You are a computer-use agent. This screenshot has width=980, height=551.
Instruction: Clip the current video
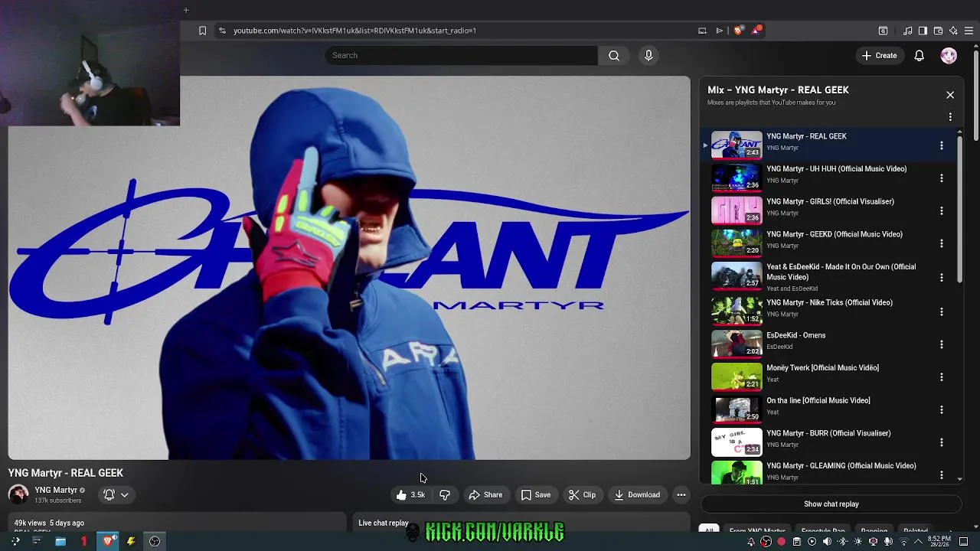click(x=582, y=494)
